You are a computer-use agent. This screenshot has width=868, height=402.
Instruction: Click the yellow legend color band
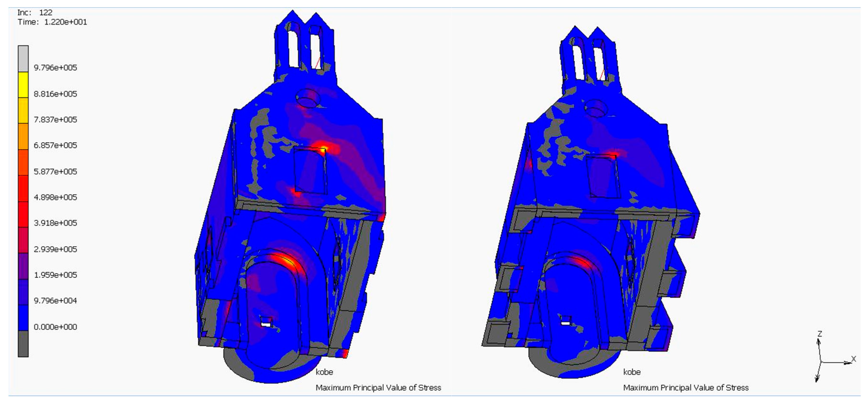[x=23, y=85]
